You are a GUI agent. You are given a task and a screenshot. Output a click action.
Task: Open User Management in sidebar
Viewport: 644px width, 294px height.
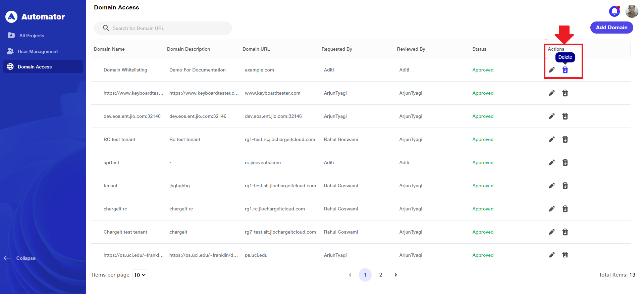(38, 51)
